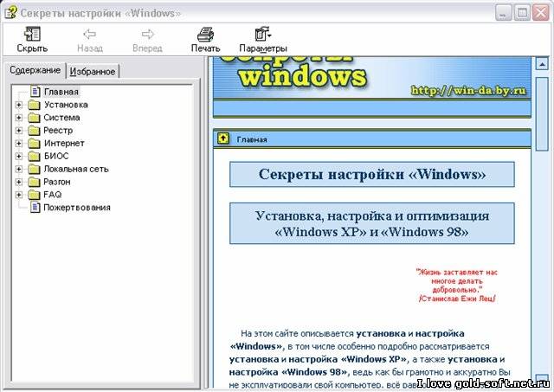Click the FAQ folder icon
The height and width of the screenshot is (392, 554).
34,195
